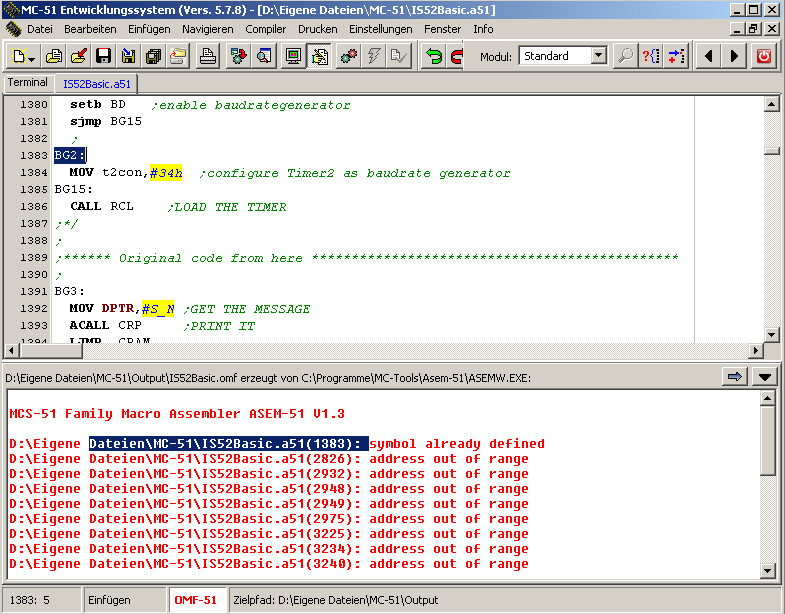Jump to next error with blue arrow button
Image resolution: width=785 pixels, height=614 pixels.
click(x=734, y=377)
